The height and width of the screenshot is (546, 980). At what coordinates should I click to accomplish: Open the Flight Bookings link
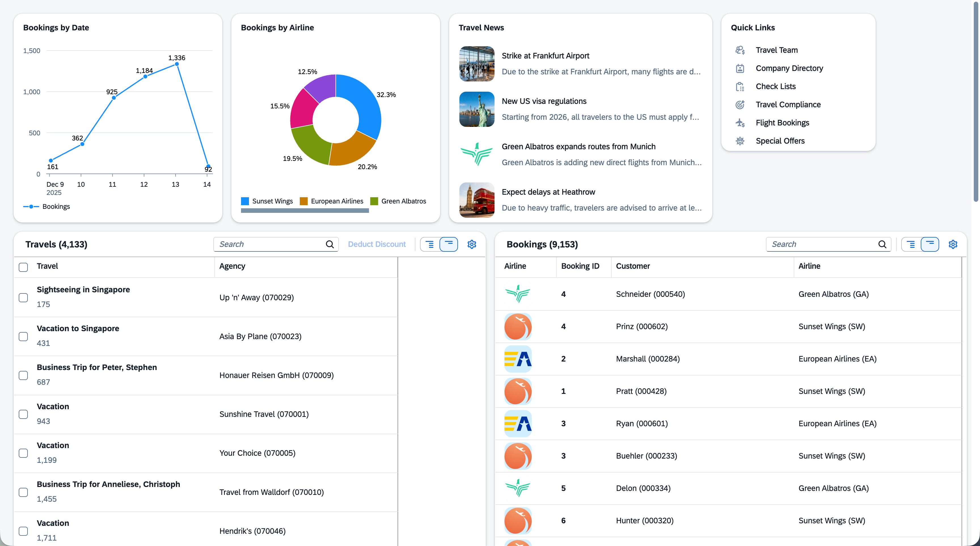tap(782, 123)
